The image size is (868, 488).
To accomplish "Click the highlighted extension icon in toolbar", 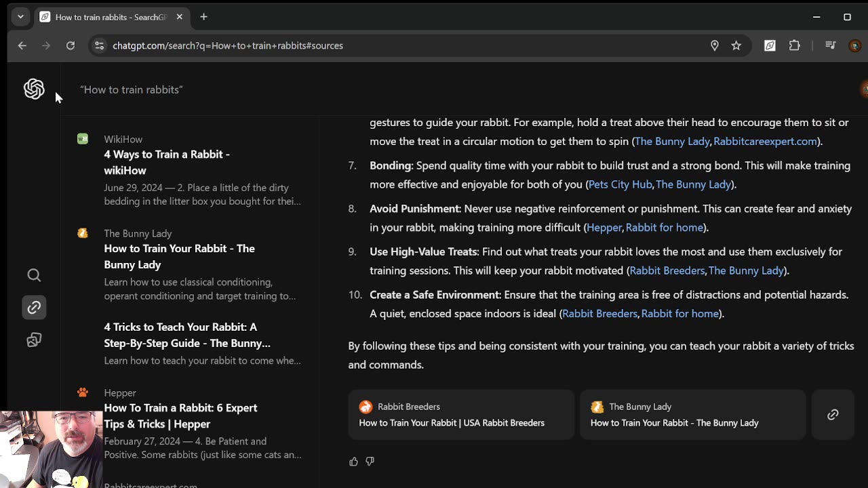I will coord(770,45).
